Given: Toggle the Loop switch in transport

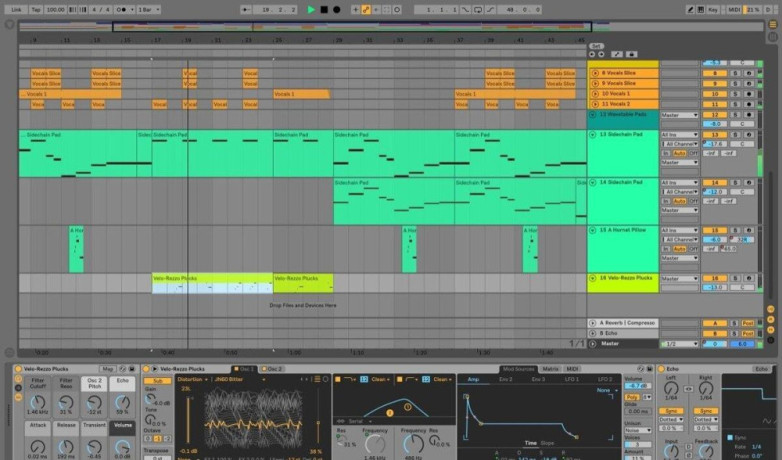Looking at the screenshot, I should (x=478, y=9).
